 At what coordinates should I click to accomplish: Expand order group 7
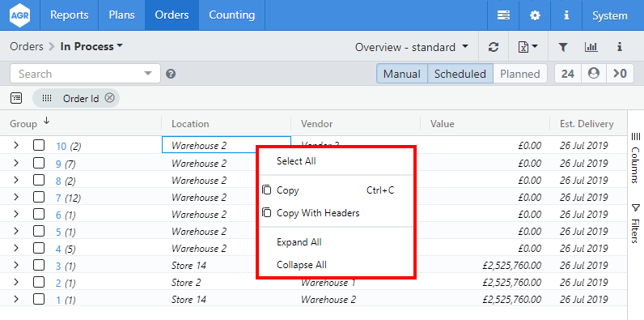[16, 197]
